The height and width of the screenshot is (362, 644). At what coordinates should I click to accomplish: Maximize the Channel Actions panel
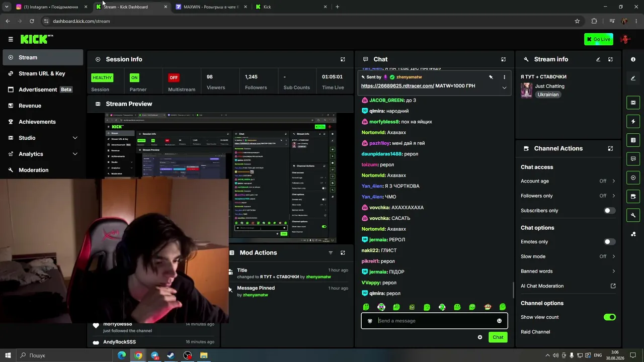(x=610, y=148)
